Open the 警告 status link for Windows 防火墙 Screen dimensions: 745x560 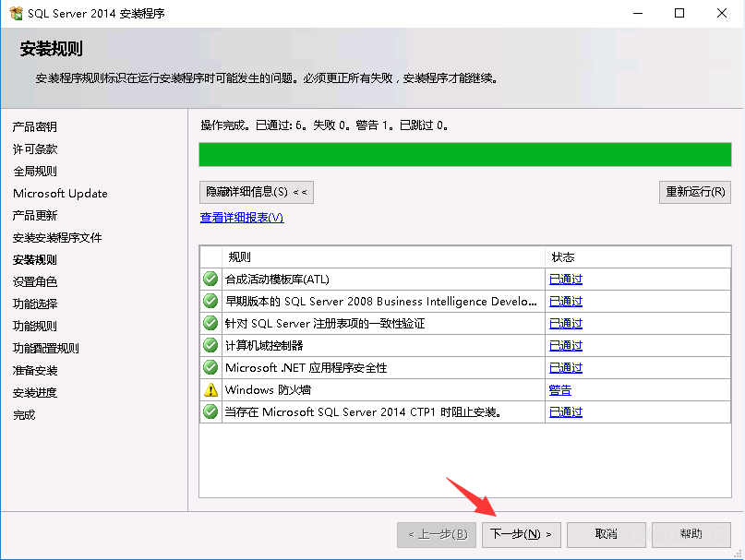[559, 390]
